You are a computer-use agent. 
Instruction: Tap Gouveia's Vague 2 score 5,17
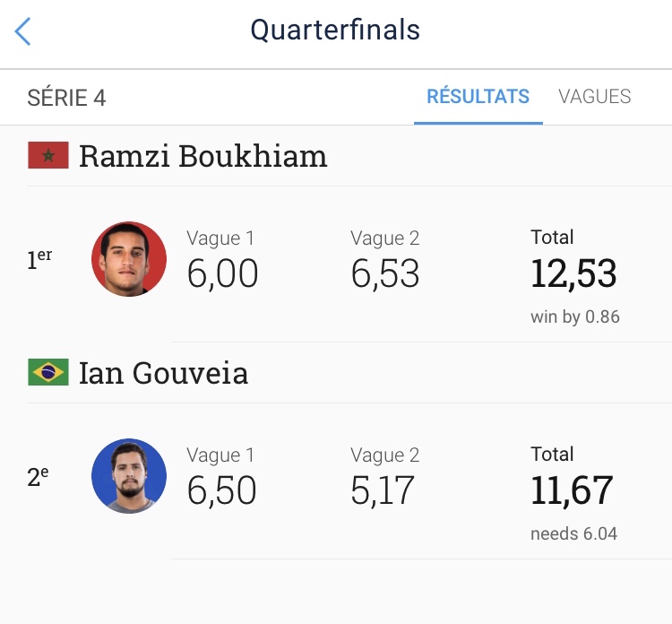click(x=383, y=490)
